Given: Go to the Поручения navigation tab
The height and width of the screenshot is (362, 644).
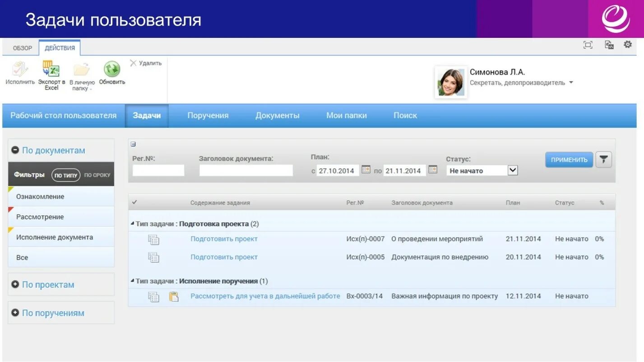Looking at the screenshot, I should (208, 115).
